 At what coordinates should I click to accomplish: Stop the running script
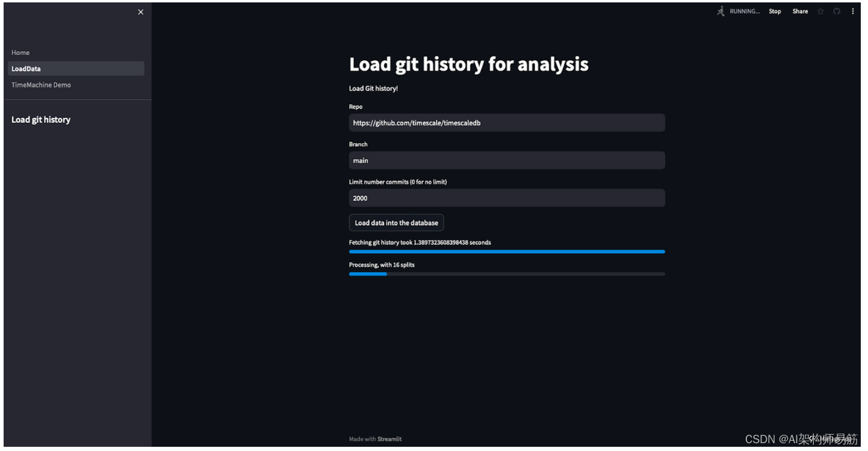(x=775, y=11)
